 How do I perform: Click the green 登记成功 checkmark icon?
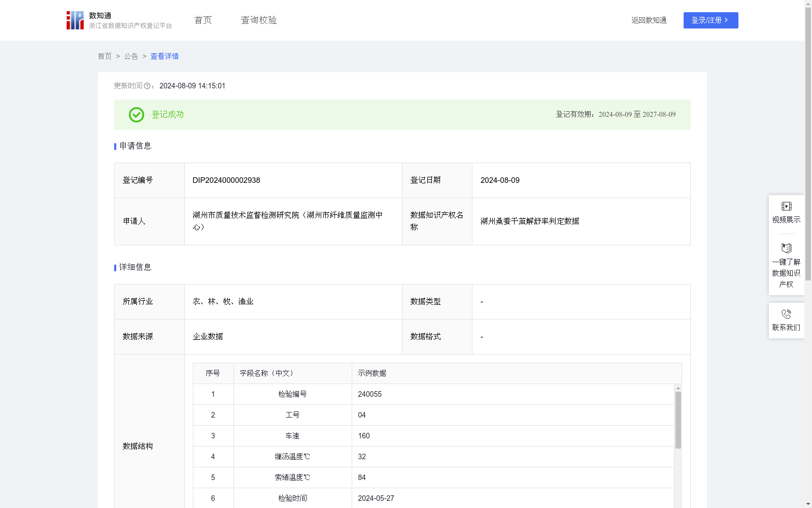coord(136,115)
